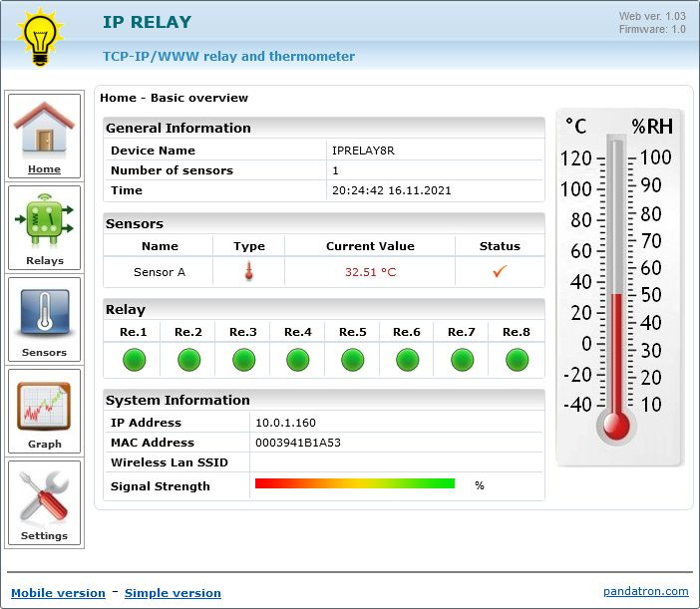Click the Web ver. 1.03 text
The height and width of the screenshot is (609, 700).
coord(652,16)
